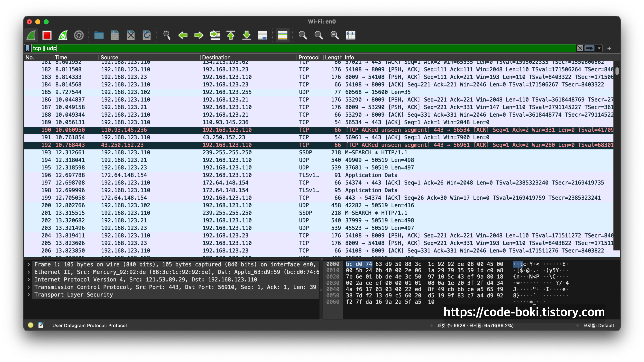Open capture options gear icon
The height and width of the screenshot is (362, 644).
click(x=79, y=35)
